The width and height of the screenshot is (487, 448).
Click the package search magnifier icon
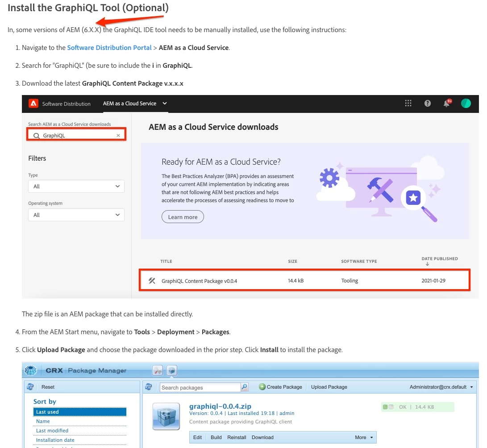[245, 387]
